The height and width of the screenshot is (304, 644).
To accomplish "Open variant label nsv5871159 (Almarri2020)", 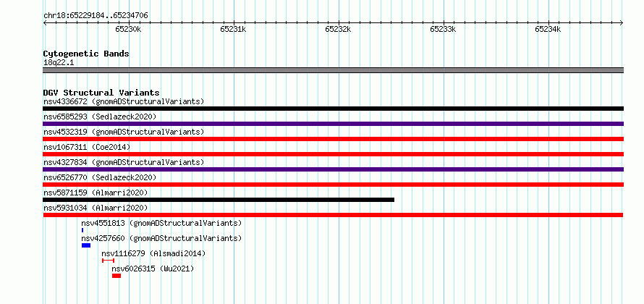I will tap(96, 193).
